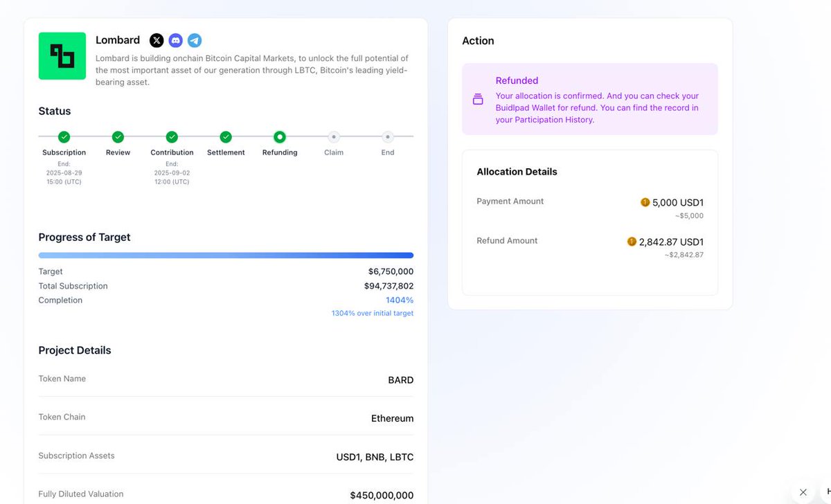
Task: Click '$94,737,802' total subscription value
Action: [389, 286]
